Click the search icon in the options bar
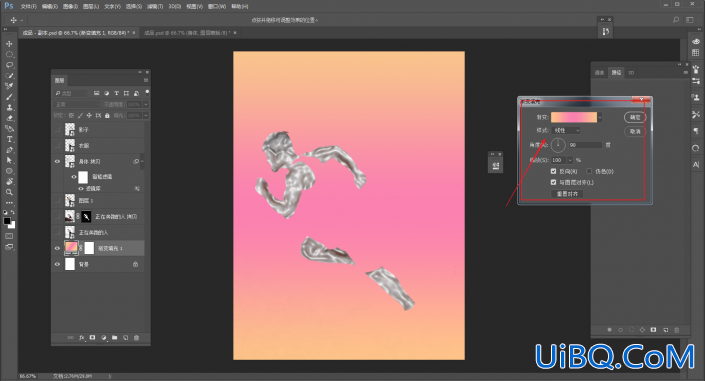This screenshot has width=705, height=381. point(676,20)
